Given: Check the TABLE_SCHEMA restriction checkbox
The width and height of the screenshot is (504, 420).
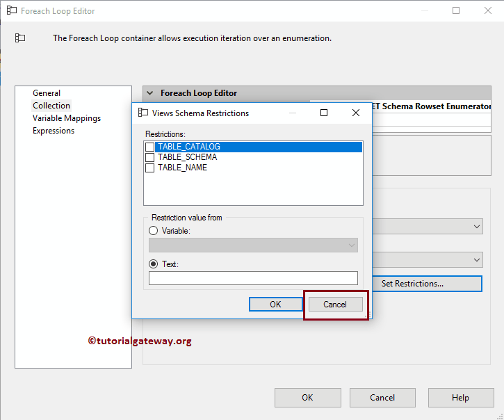Looking at the screenshot, I should tap(149, 157).
